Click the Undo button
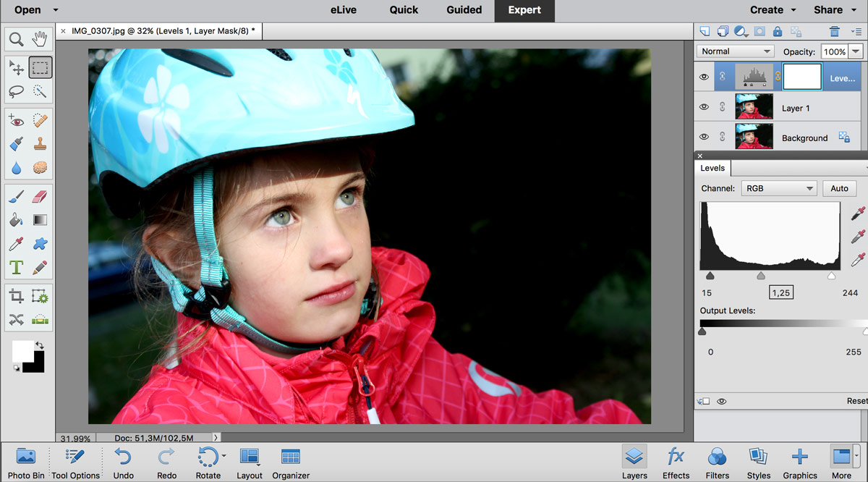Screen dimensions: 868x482 tap(123, 463)
